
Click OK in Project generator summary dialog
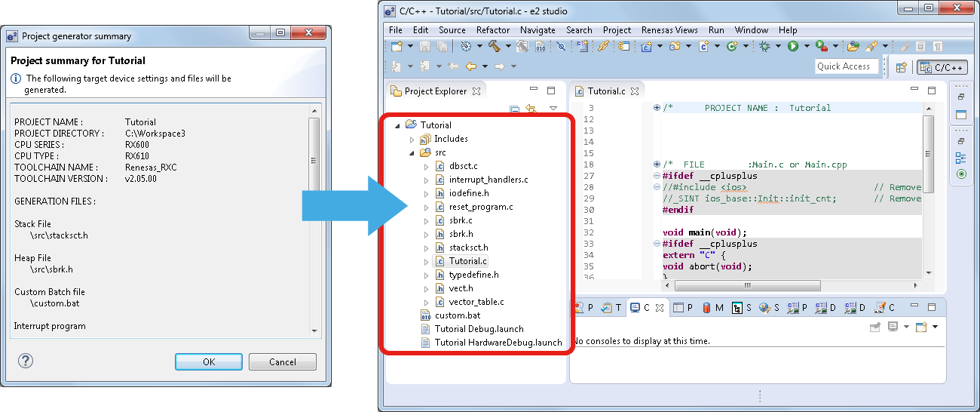[209, 361]
